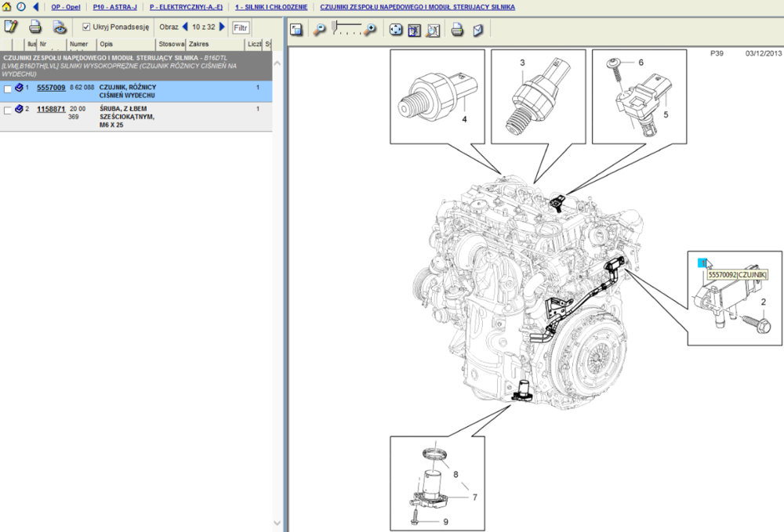784x532 pixels.
Task: Click the zoom out magnifier icon
Action: (x=320, y=30)
